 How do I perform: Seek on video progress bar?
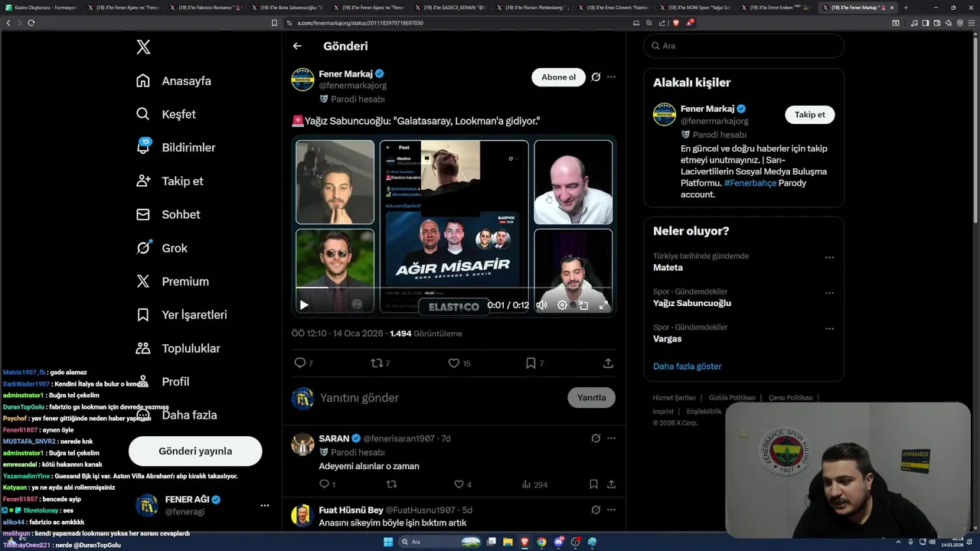(453, 288)
